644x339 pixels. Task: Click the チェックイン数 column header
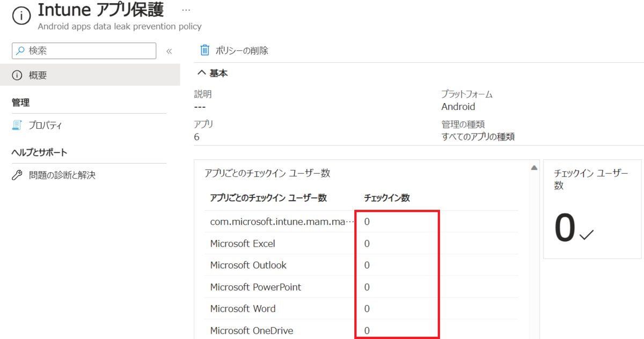[x=387, y=198]
